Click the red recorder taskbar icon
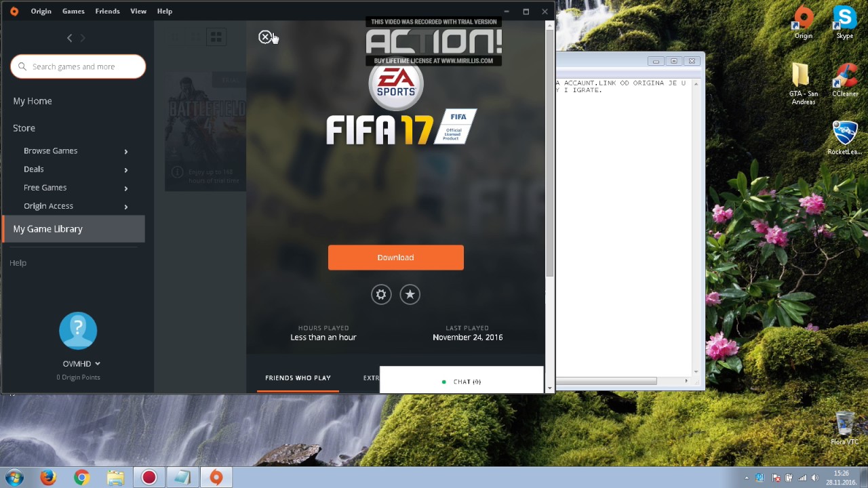The width and height of the screenshot is (868, 488). (149, 477)
